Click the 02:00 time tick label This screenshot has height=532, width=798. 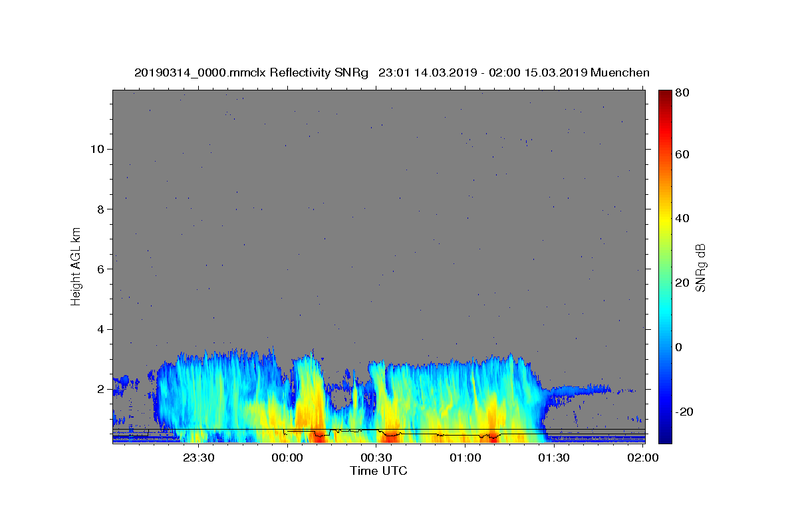coord(642,458)
